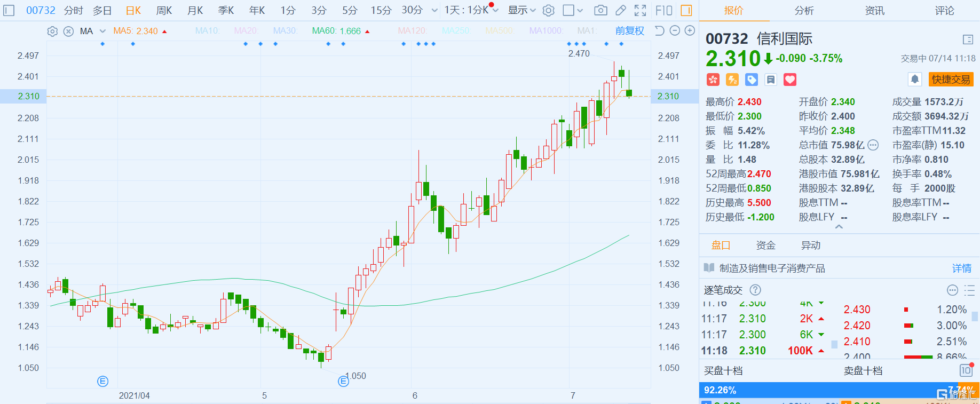The image size is (980, 404).
Task: Click the orange lightning level-2 icon
Action: (x=732, y=80)
